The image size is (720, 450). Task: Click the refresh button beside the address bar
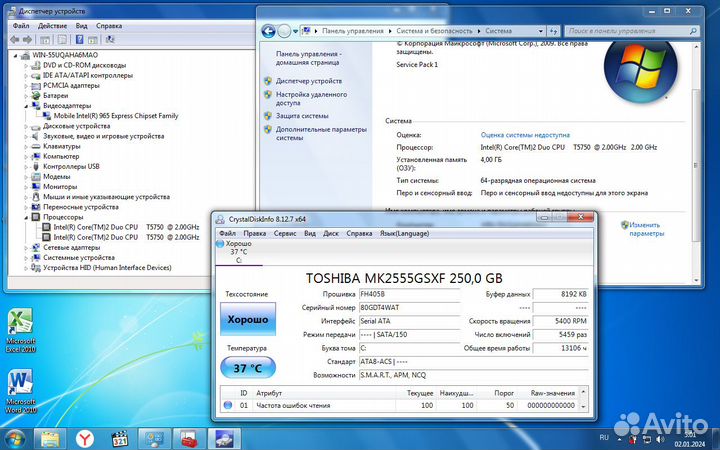click(x=553, y=31)
